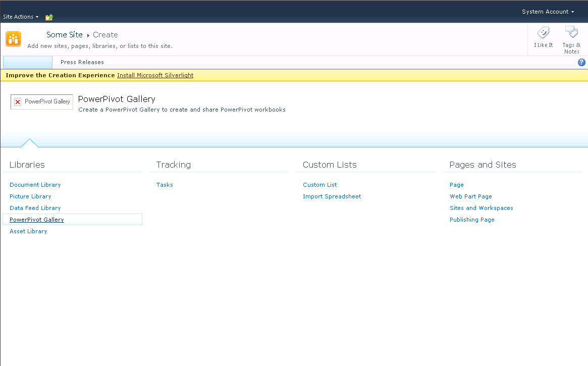Choose Custom List option
588x366 pixels.
tap(320, 185)
